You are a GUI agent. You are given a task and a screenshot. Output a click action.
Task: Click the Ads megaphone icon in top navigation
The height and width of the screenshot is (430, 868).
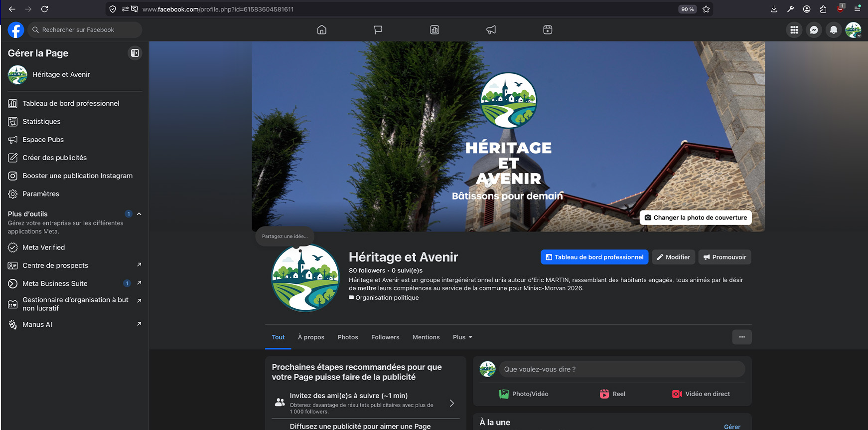pos(491,30)
